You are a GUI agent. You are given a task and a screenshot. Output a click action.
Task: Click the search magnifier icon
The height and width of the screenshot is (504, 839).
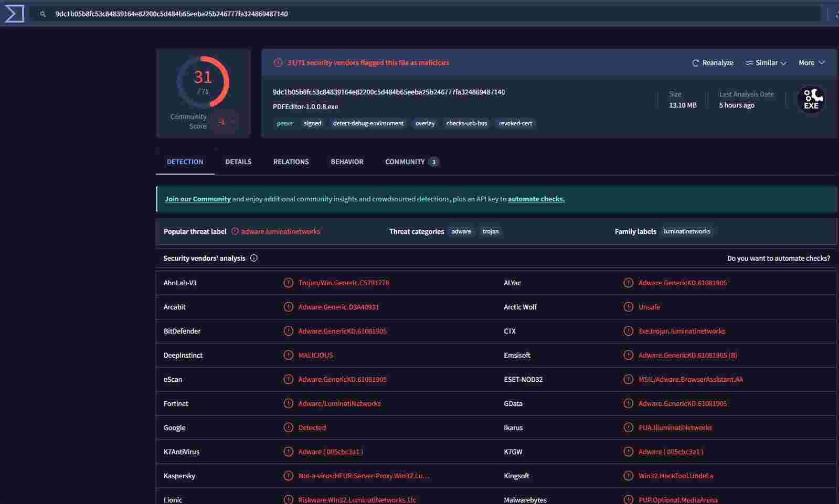43,14
